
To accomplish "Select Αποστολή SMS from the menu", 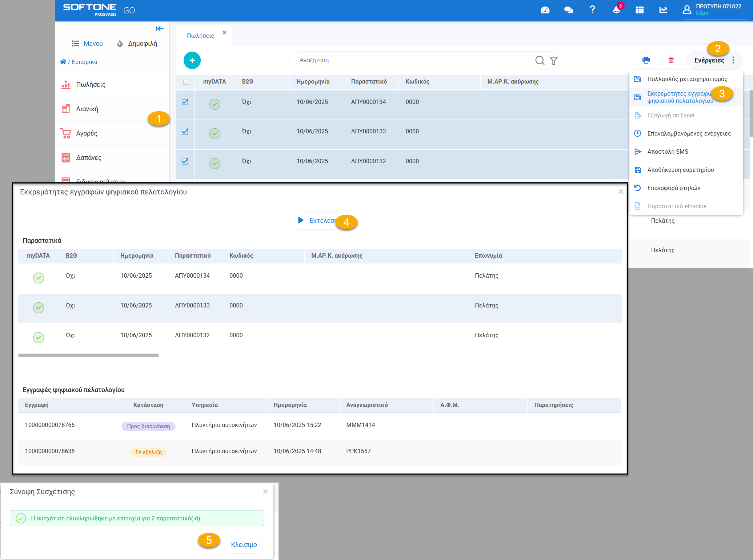I will click(668, 152).
